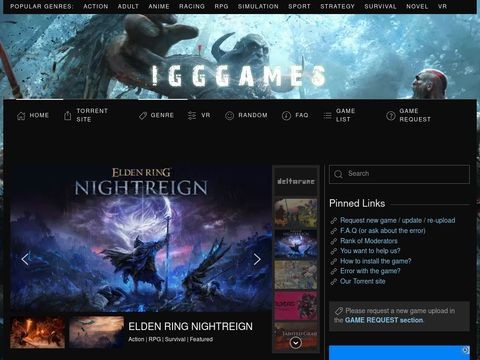Select the deltarune thumbnail
The height and width of the screenshot is (360, 480).
coord(296,181)
